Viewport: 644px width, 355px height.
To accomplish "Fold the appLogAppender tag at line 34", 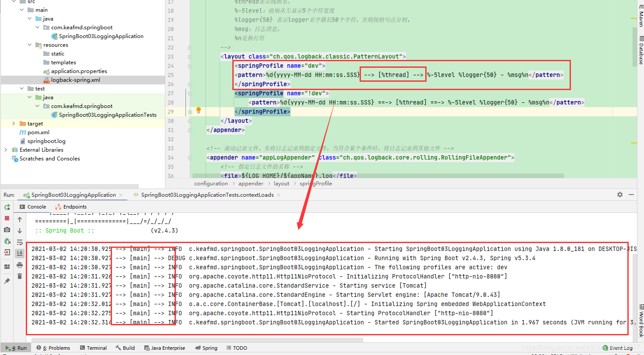I will click(x=189, y=157).
